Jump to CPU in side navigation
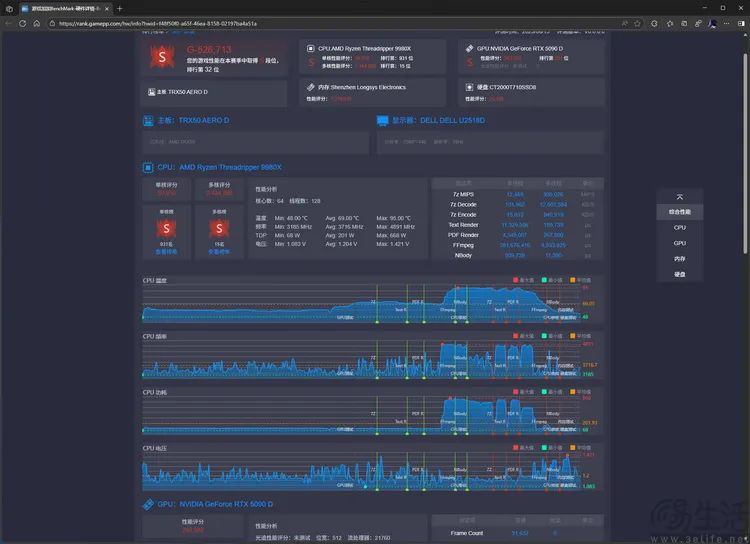This screenshot has height=544, width=750. [680, 228]
